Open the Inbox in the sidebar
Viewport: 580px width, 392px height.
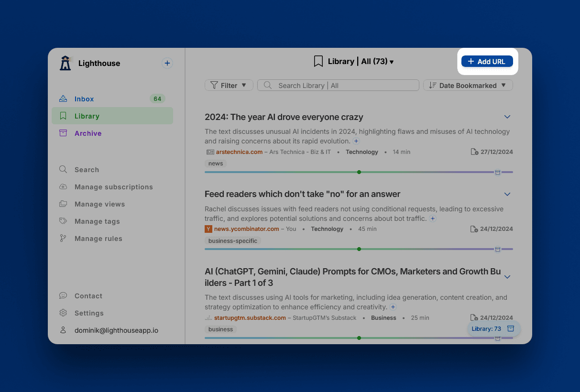tap(84, 99)
